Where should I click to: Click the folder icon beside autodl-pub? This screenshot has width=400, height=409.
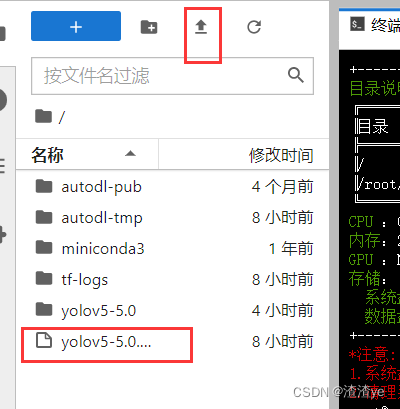click(44, 186)
